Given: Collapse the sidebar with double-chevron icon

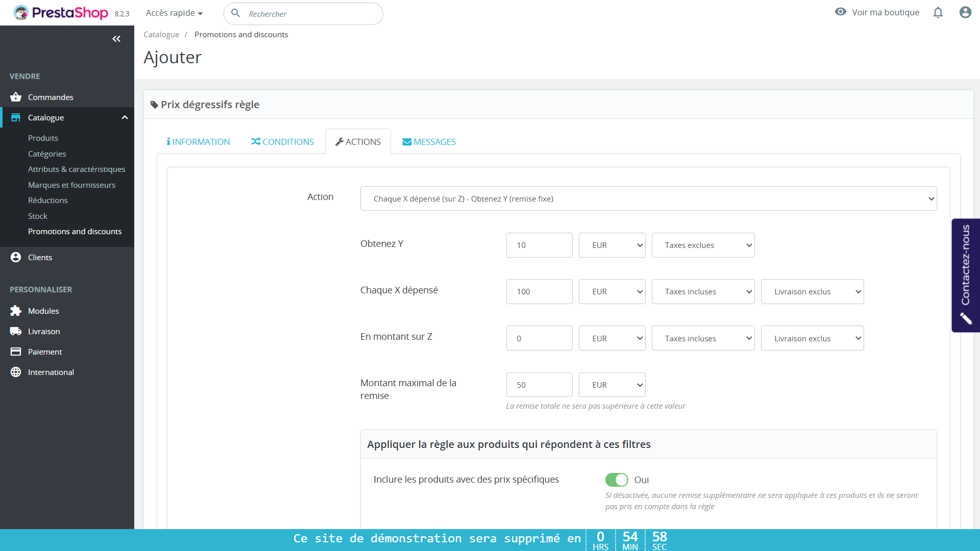Looking at the screenshot, I should pos(116,39).
